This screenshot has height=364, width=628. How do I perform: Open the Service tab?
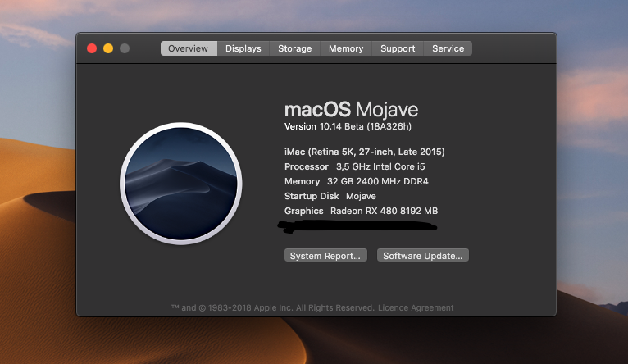pyautogui.click(x=448, y=48)
